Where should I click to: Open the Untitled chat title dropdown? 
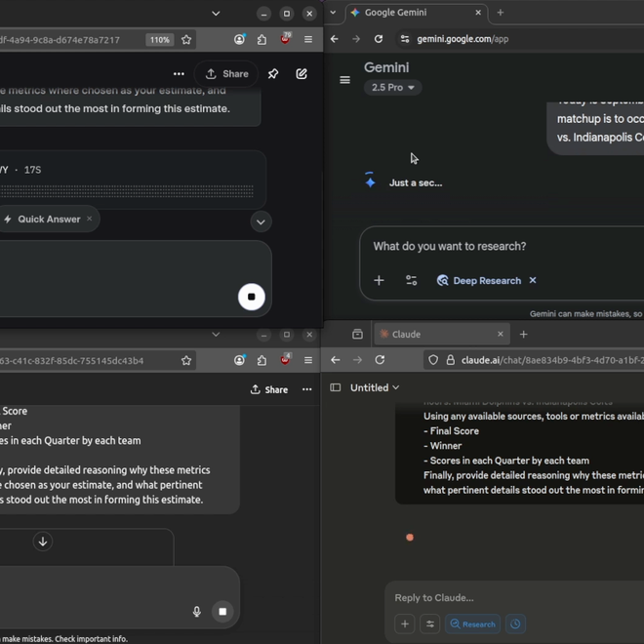[x=375, y=387]
